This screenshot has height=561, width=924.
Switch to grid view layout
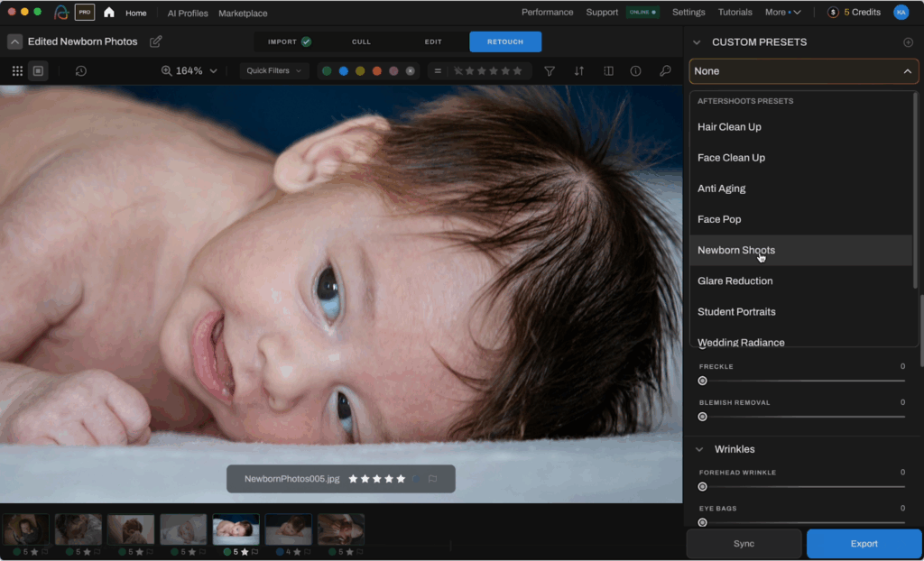[16, 70]
